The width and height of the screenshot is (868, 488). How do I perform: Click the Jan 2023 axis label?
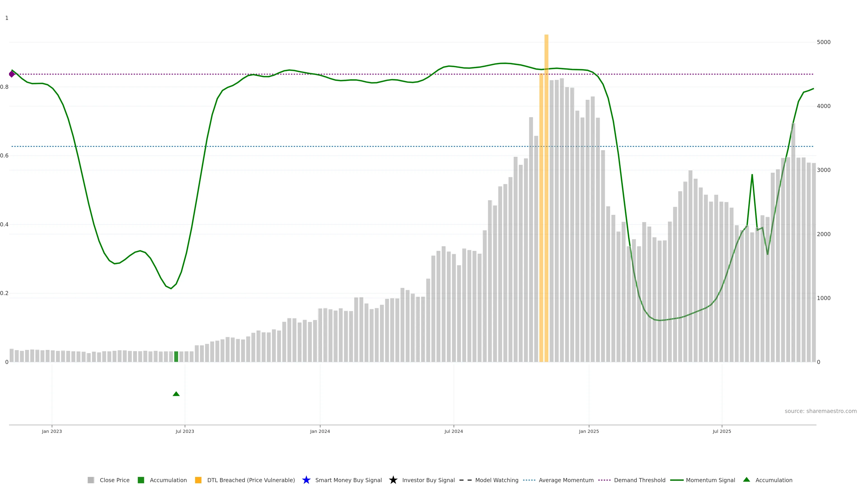click(52, 431)
